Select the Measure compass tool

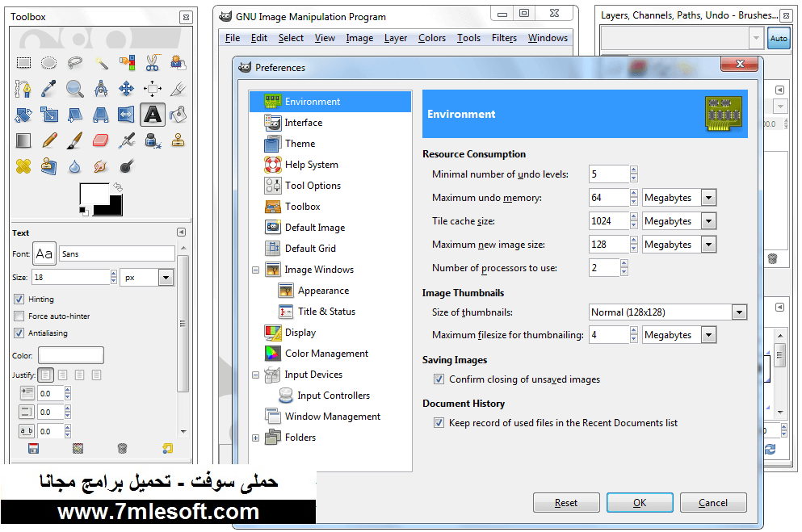pyautogui.click(x=101, y=89)
